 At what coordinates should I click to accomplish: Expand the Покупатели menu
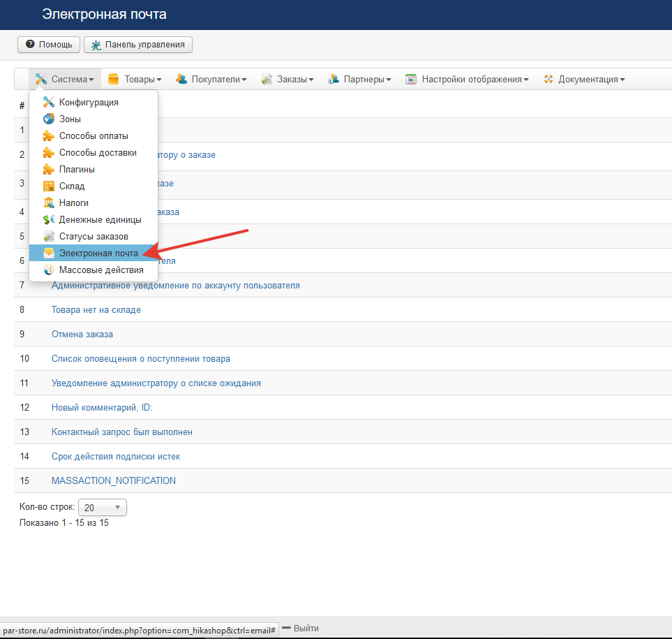click(211, 80)
